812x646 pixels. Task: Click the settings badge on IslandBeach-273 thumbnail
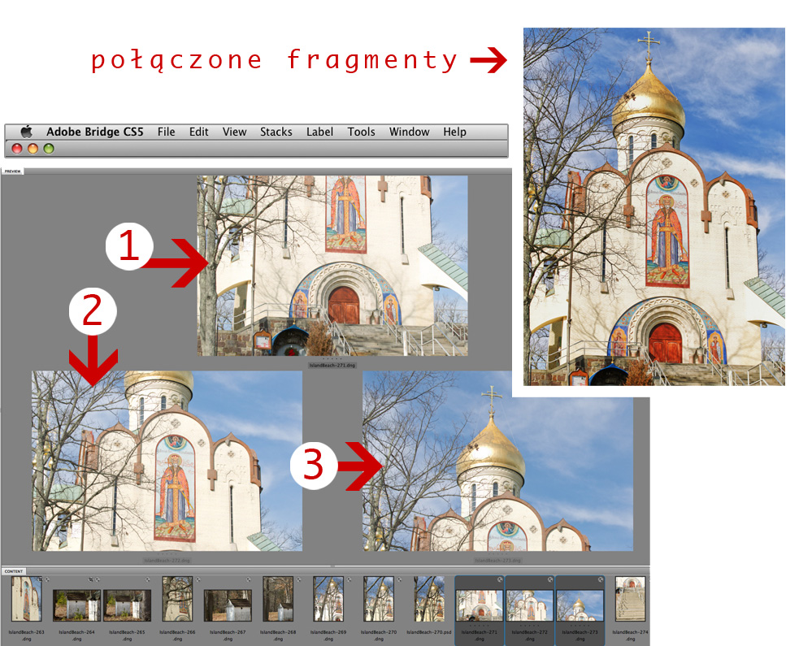click(x=601, y=579)
